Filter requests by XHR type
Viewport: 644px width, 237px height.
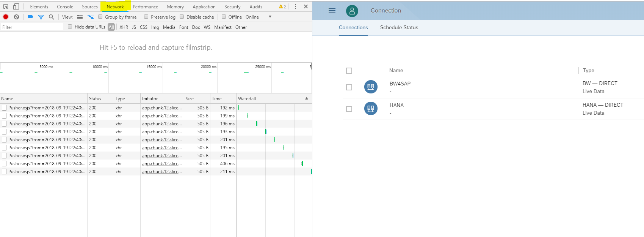[124, 27]
